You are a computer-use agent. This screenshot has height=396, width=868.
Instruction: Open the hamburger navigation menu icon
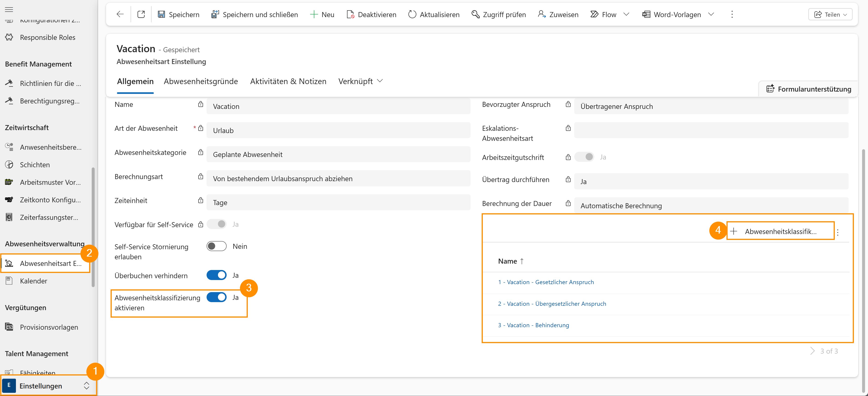pos(9,9)
